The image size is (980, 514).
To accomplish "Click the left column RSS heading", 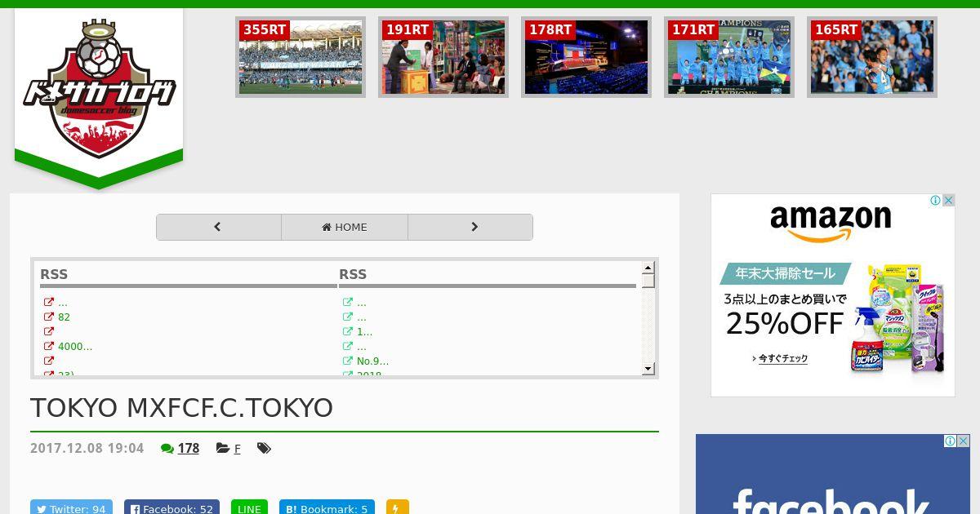I will click(x=54, y=274).
